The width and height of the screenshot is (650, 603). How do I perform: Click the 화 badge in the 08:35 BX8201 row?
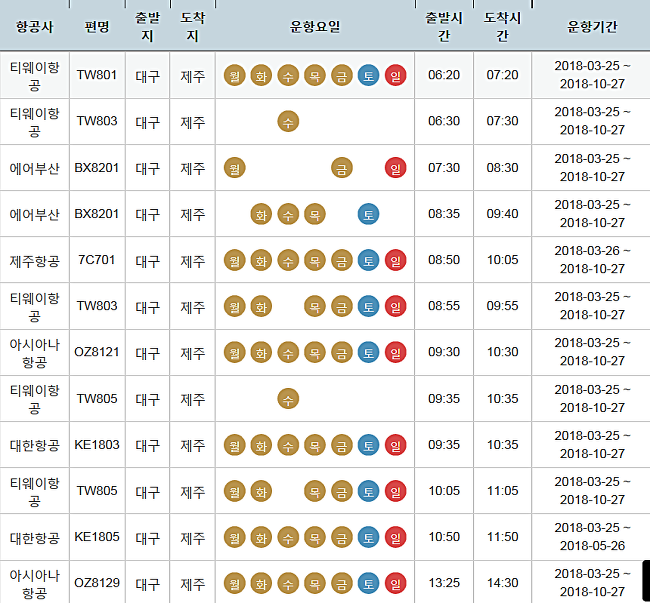pos(261,214)
